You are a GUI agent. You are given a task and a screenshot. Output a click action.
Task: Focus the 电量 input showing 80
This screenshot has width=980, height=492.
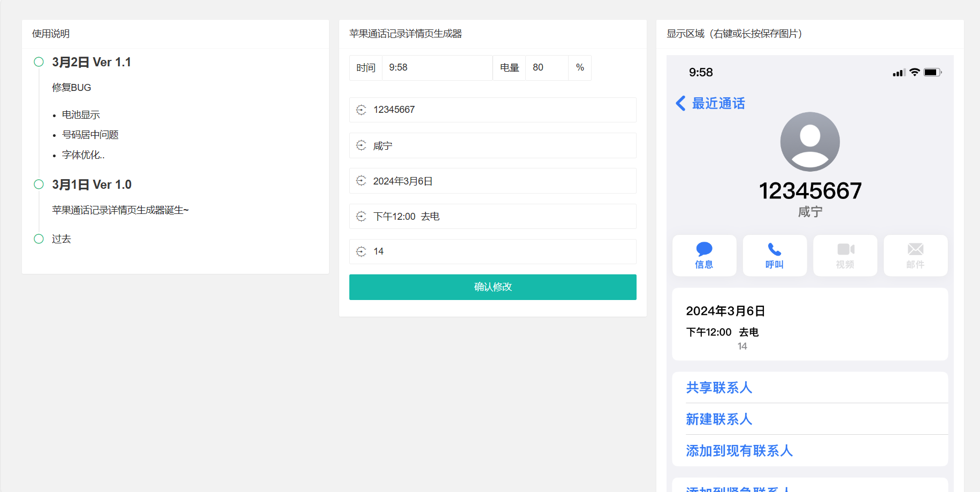(547, 68)
